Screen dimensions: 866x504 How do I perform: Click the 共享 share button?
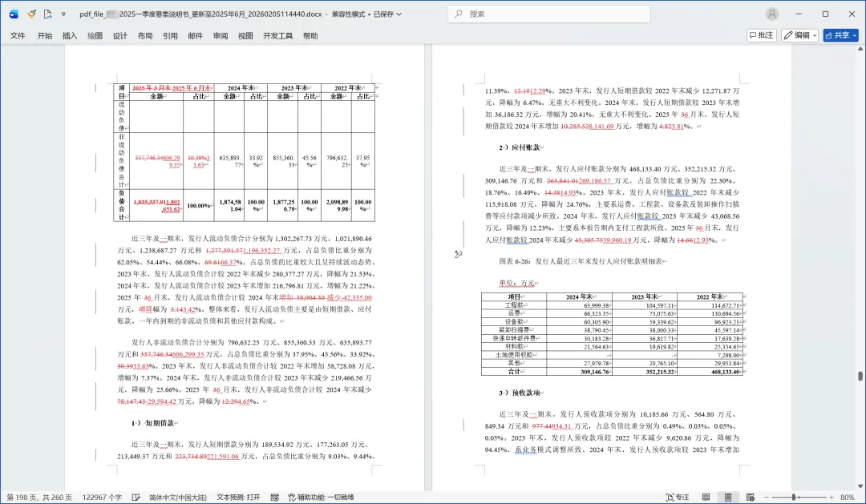pos(840,35)
